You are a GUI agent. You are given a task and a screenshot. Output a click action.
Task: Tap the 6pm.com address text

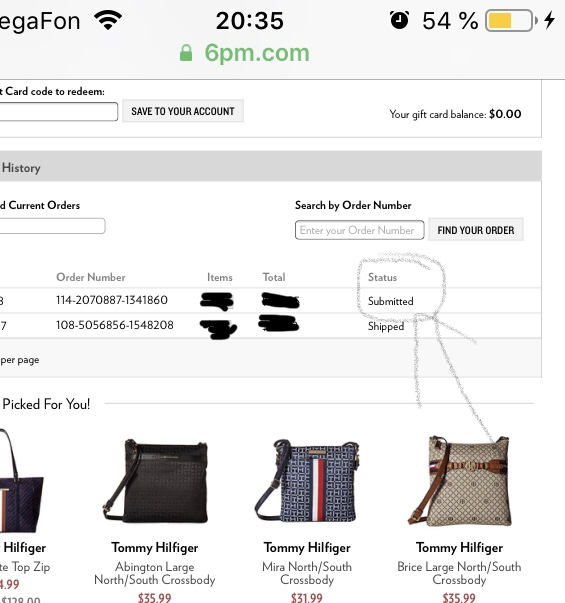point(257,53)
